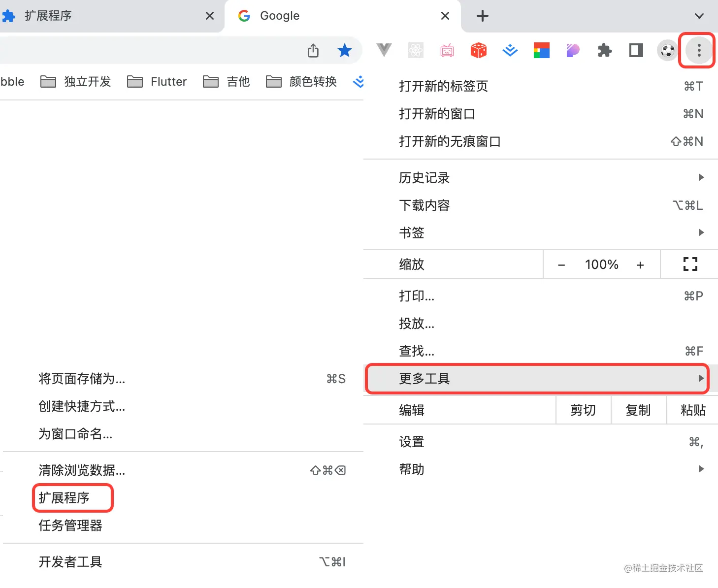
Task: Click the Juejin bookmark icon in bookmarks bar
Action: (358, 81)
